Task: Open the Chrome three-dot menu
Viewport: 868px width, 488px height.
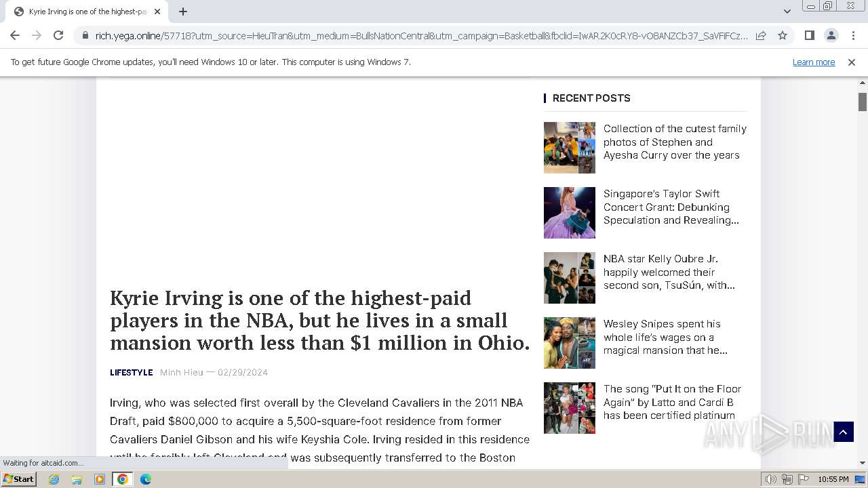Action: [x=853, y=35]
